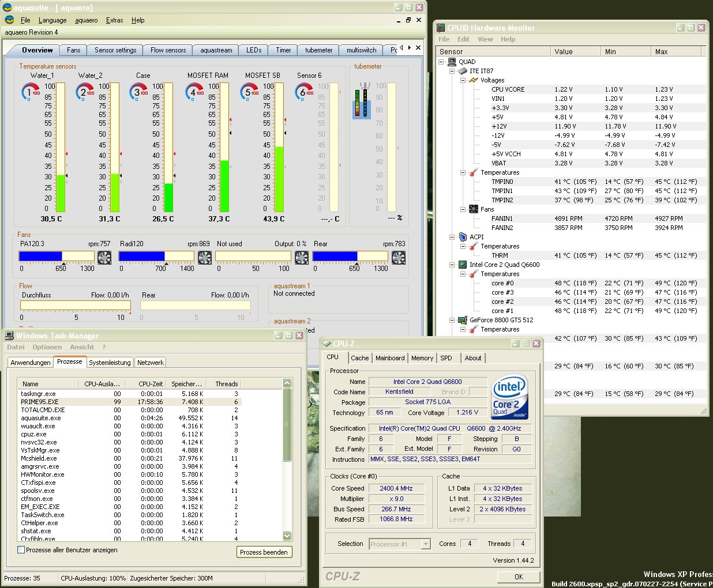
Task: Select the Mcshield.exe process row
Action: pos(130,458)
